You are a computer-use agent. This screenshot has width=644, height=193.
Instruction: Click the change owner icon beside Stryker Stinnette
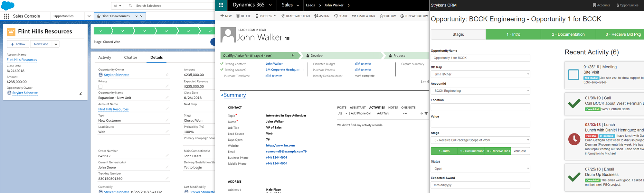[x=81, y=94]
